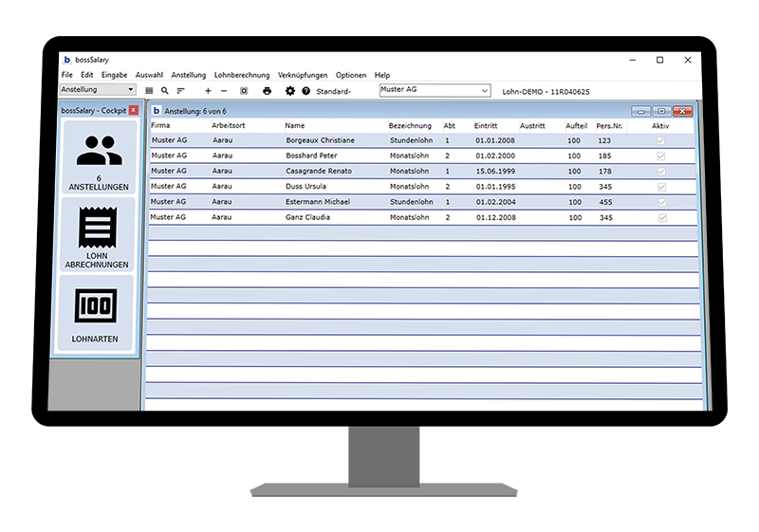Select the Casagrande Renato name cell

319,172
